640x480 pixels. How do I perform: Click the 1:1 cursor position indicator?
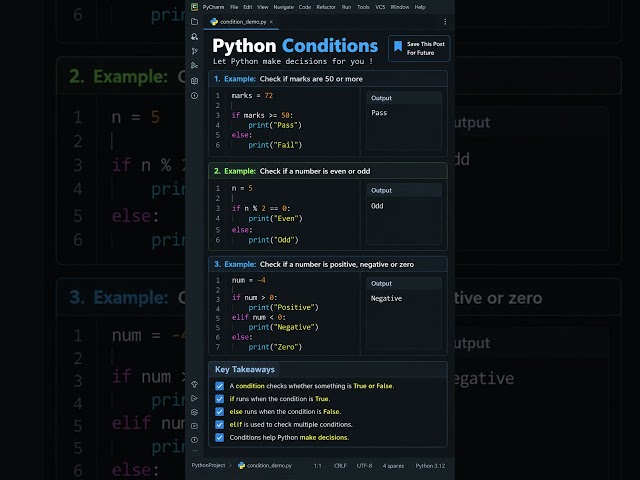click(x=318, y=466)
